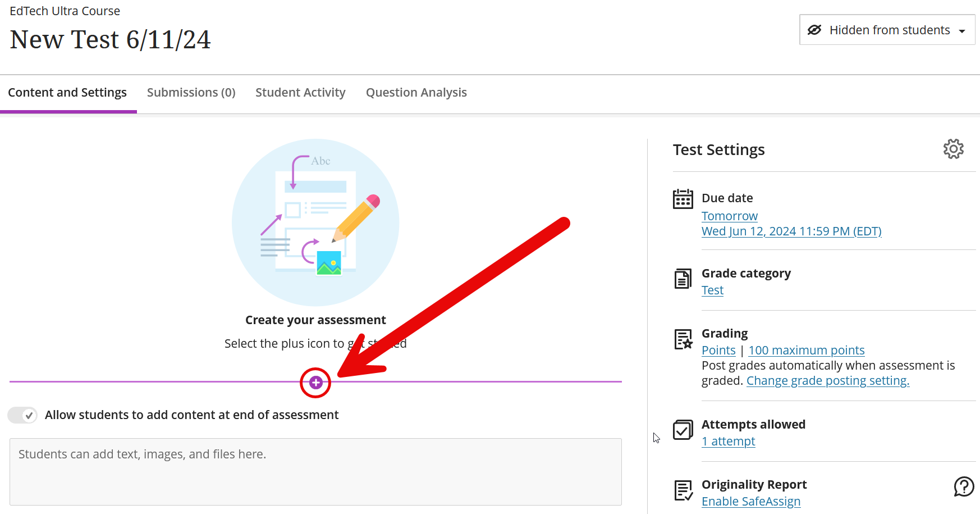Open the Test grade category link

pyautogui.click(x=712, y=290)
